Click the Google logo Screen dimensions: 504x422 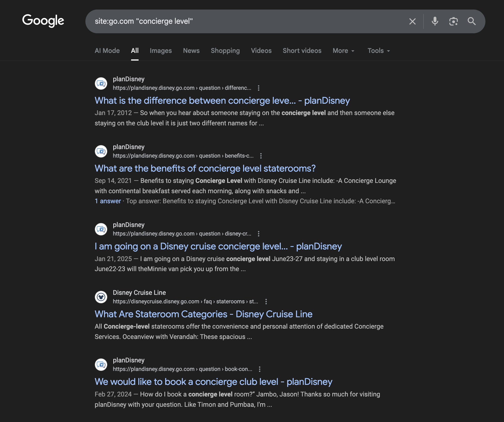click(43, 21)
